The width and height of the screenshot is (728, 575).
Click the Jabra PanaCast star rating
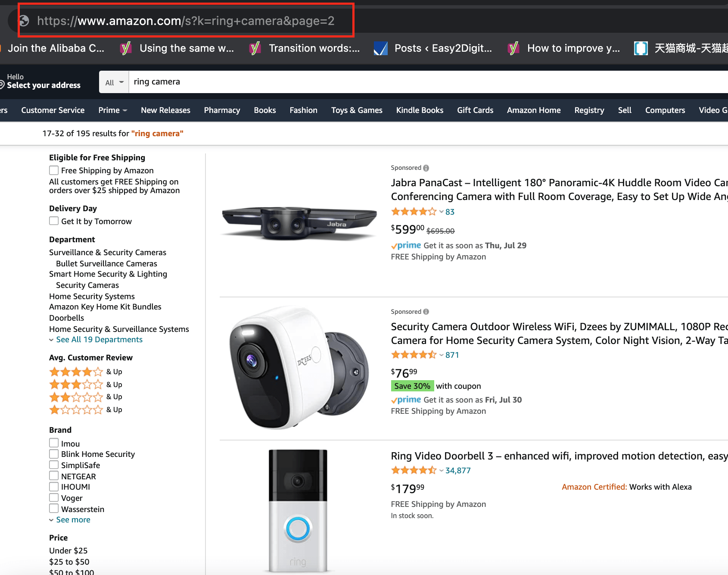[x=414, y=212]
